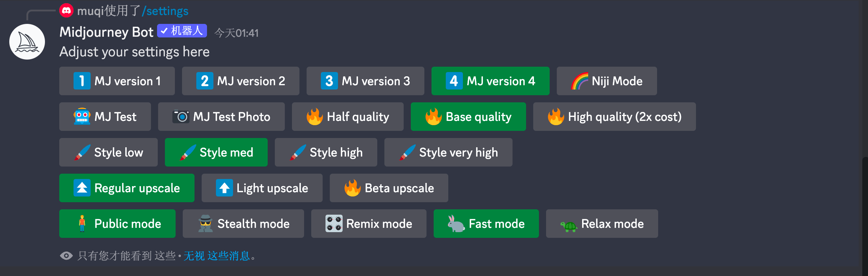
Task: Select MJ version 2 button
Action: pos(241,81)
